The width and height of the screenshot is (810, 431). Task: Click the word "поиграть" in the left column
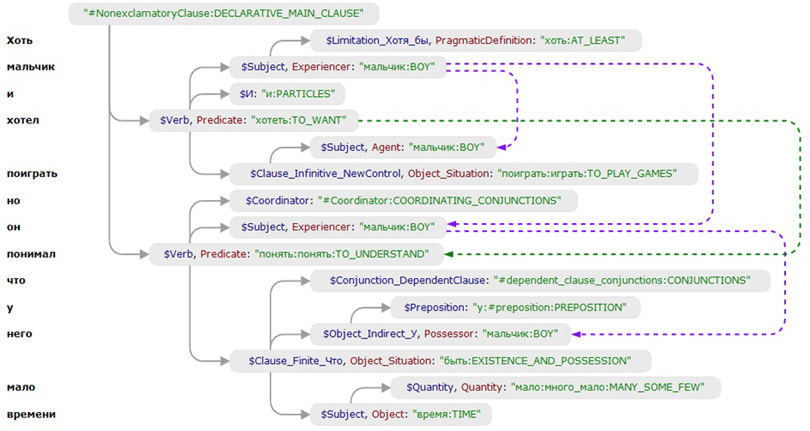[x=31, y=174]
